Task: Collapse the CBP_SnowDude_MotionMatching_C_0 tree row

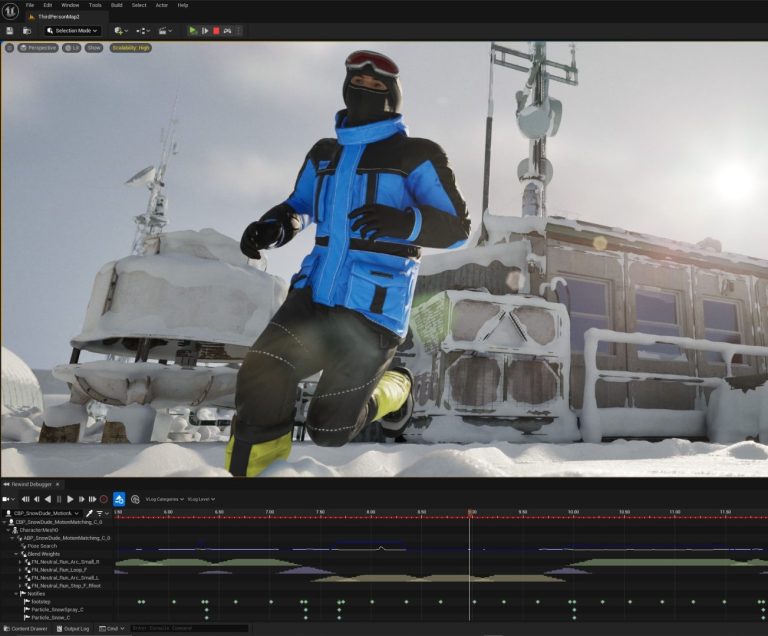Action: (5, 522)
